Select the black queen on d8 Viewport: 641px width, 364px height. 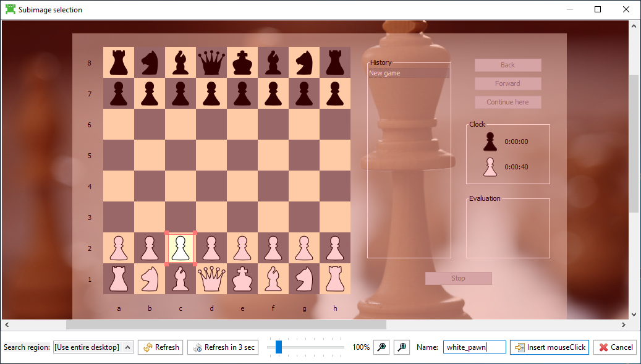coord(211,62)
